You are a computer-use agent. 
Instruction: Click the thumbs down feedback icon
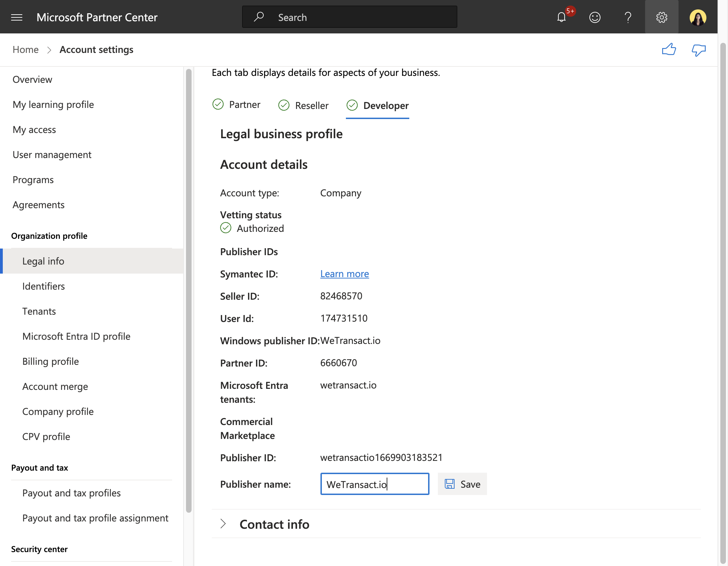click(698, 50)
